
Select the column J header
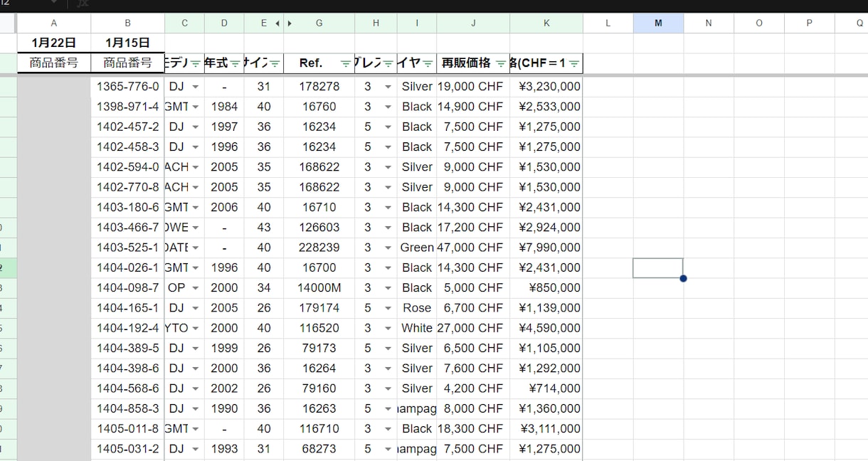[x=473, y=23]
